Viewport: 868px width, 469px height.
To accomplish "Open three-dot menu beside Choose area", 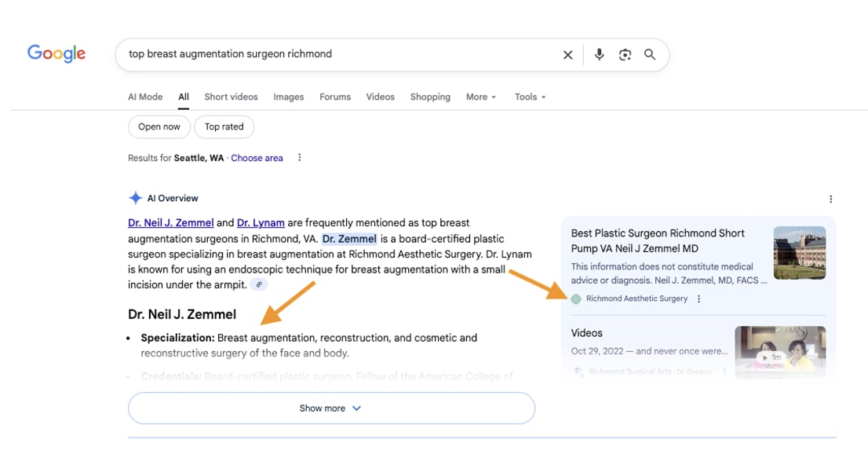I will 299,158.
